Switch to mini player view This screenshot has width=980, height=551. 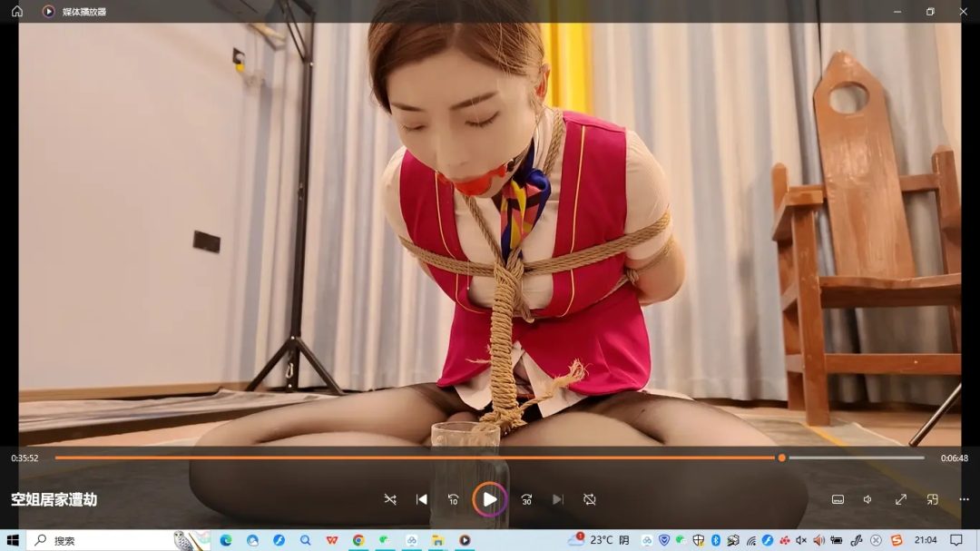coord(933,499)
